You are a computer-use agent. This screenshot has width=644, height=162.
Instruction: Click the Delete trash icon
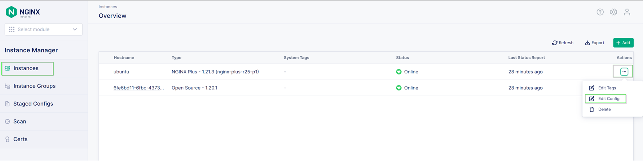[592, 110]
